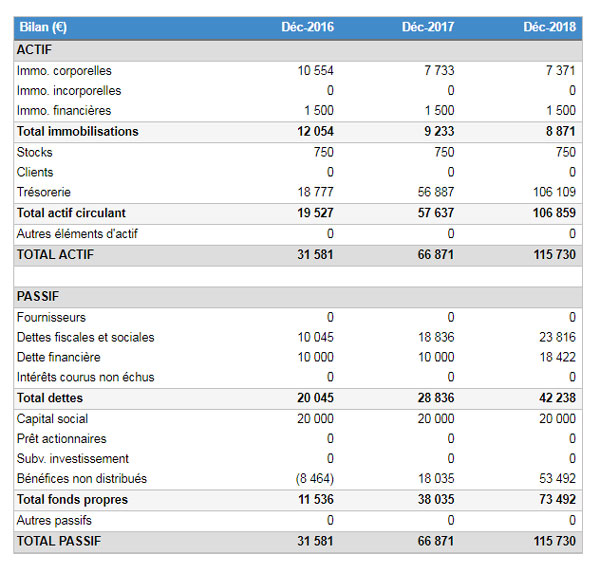Click the 'Prêt actionnaires' row label
The width and height of the screenshot is (600, 573).
coord(62,439)
